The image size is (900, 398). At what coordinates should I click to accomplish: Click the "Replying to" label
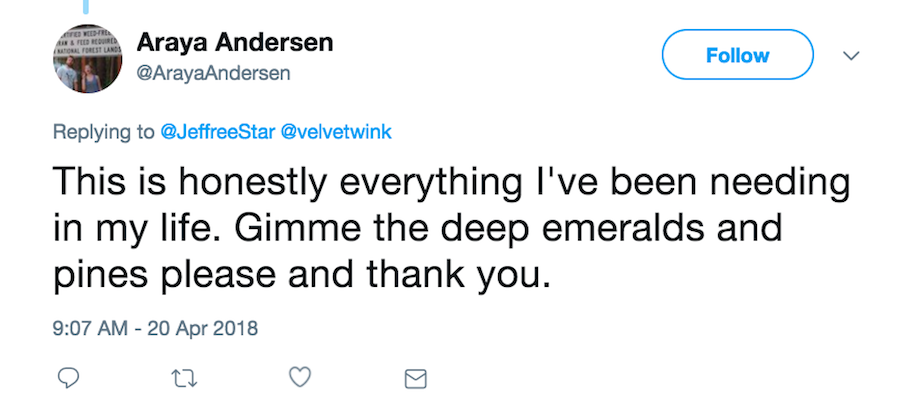tap(103, 132)
